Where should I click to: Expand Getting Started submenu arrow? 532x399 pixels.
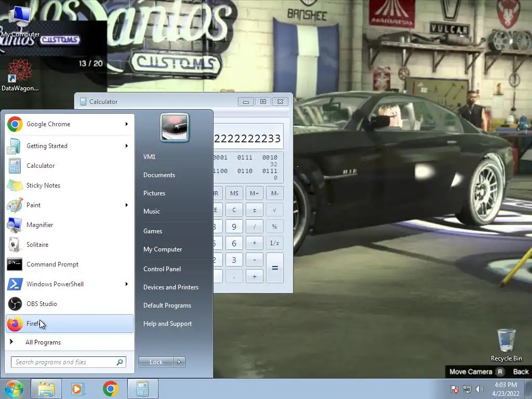[127, 146]
